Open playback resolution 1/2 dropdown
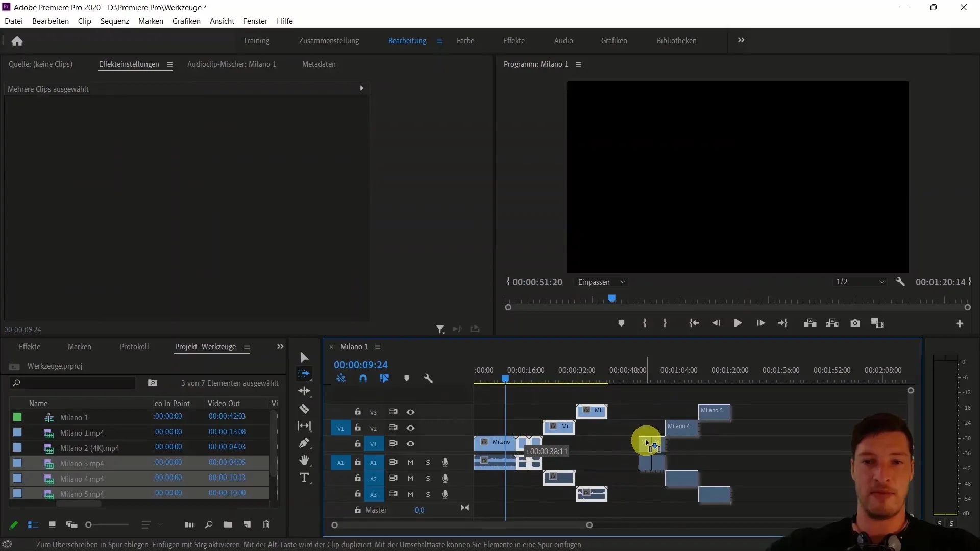This screenshot has height=551, width=980. pyautogui.click(x=861, y=282)
